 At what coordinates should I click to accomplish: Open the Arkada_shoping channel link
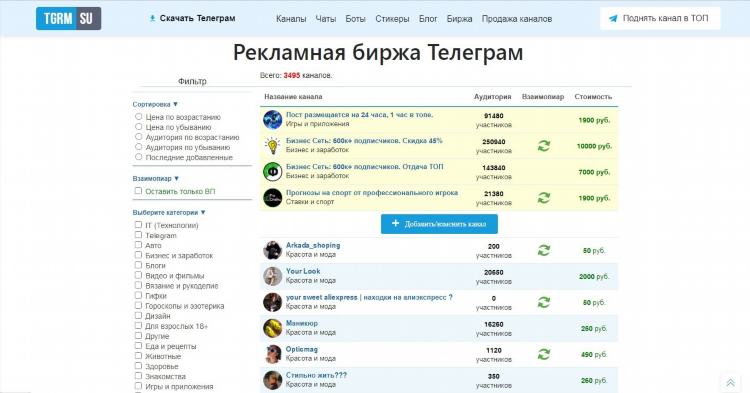313,245
